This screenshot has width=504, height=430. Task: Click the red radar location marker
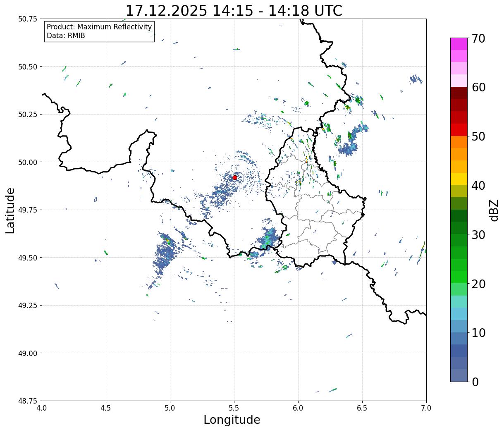tap(235, 177)
